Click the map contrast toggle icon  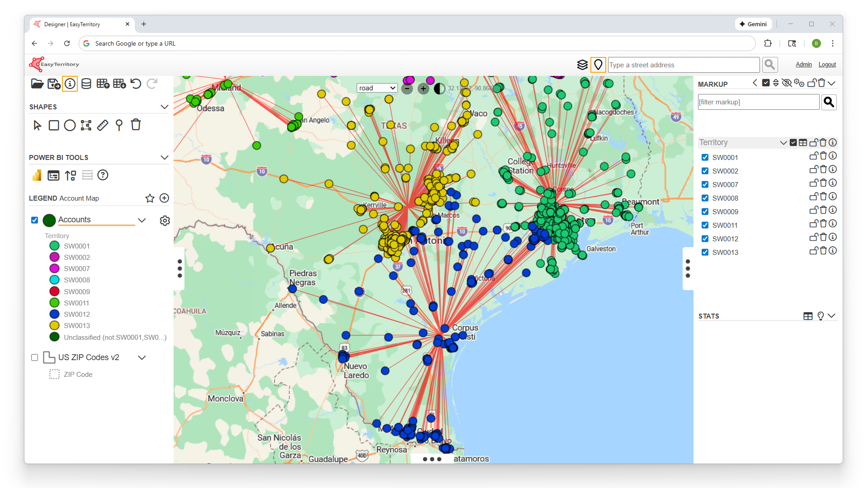point(439,89)
